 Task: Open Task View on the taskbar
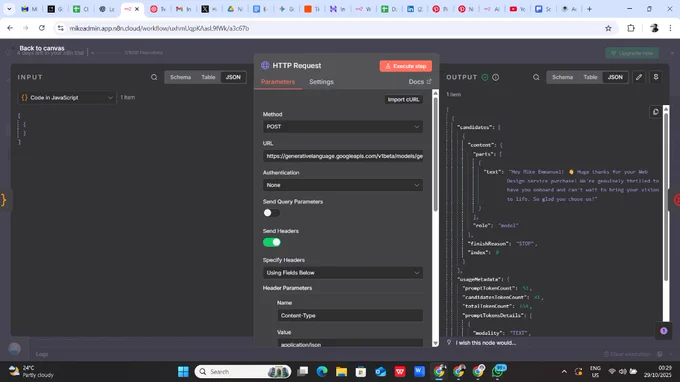[x=303, y=372]
